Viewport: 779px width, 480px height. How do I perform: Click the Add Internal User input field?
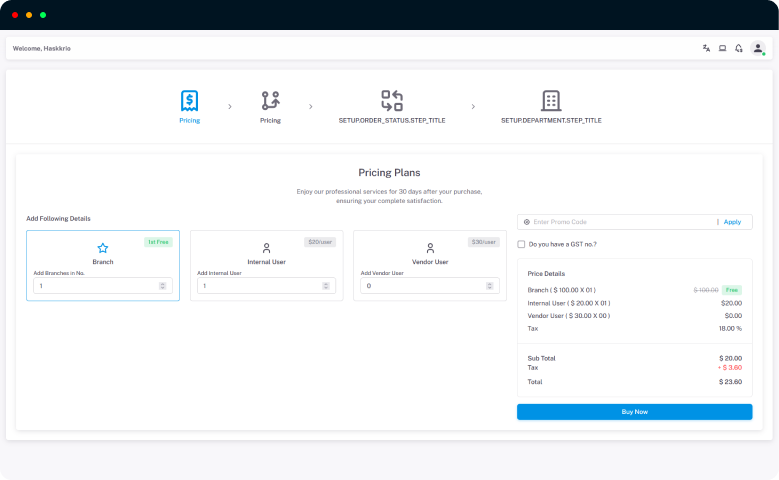258,286
